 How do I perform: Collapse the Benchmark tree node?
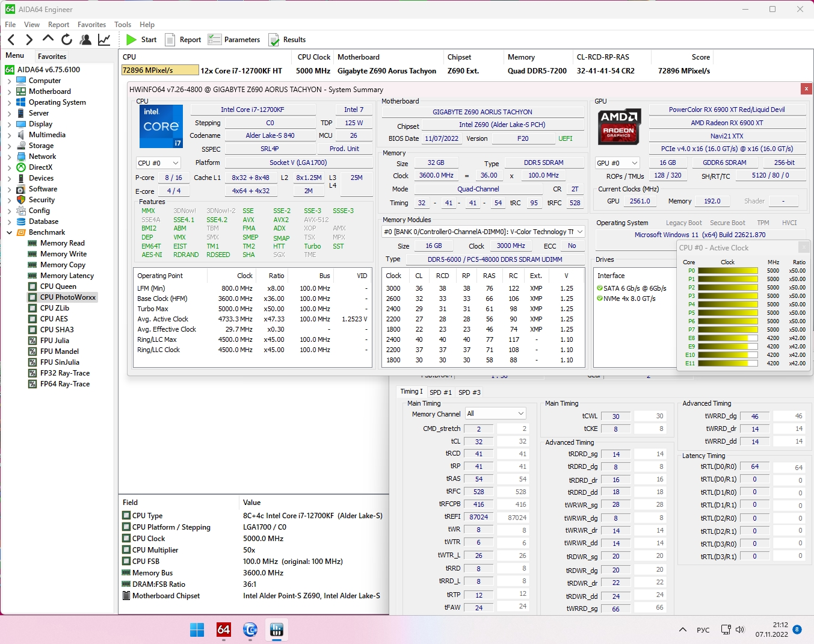(9, 232)
